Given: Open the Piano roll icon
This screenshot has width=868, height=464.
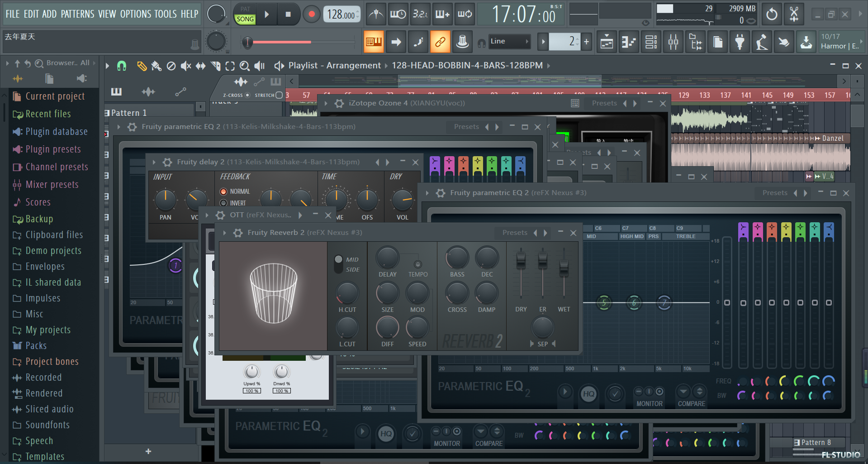Looking at the screenshot, I should point(629,43).
